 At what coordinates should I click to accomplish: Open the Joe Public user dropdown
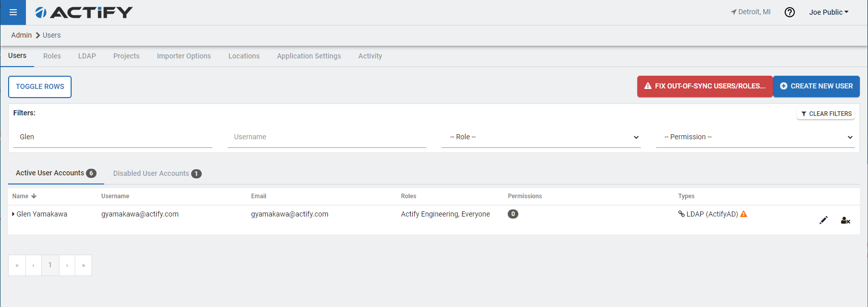click(829, 12)
